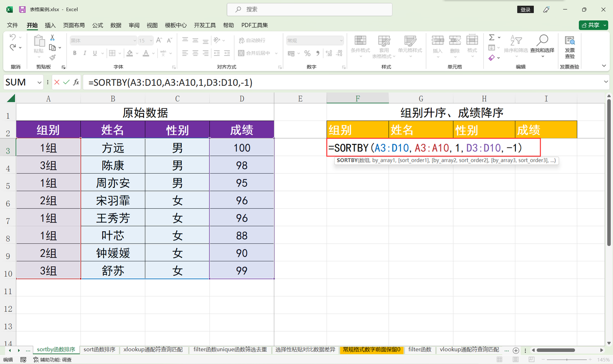613x364 pixels.
Task: Cancel formula entry with X icon
Action: click(x=56, y=82)
